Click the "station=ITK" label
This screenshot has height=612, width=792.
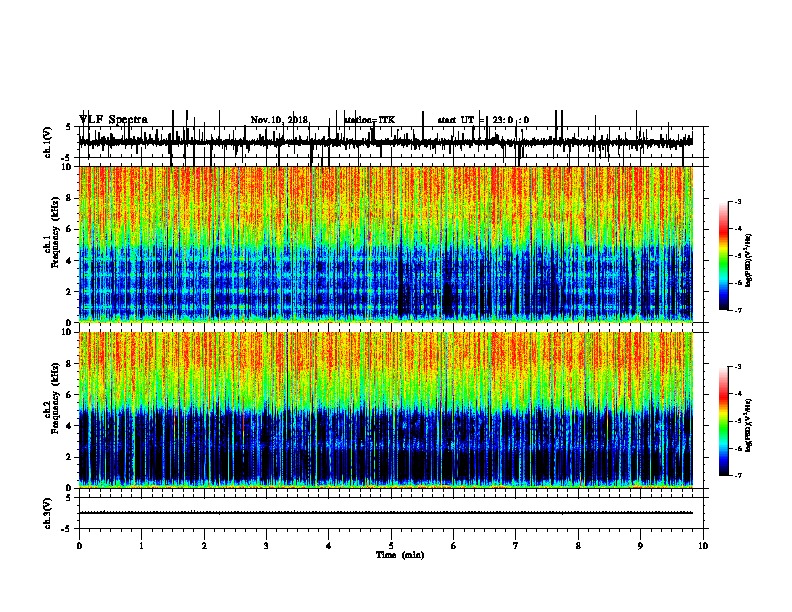tap(370, 120)
